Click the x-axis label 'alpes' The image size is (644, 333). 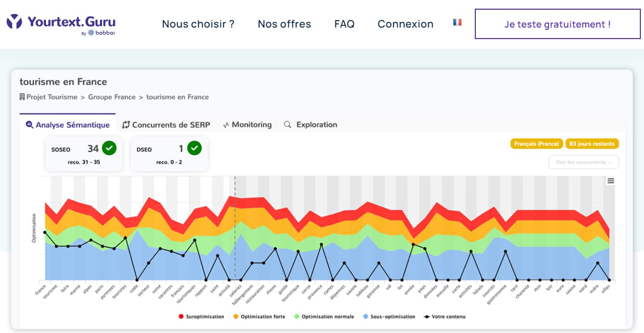(87, 289)
